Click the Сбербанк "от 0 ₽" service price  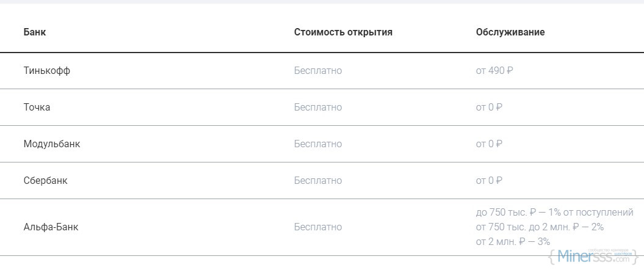[x=489, y=181]
